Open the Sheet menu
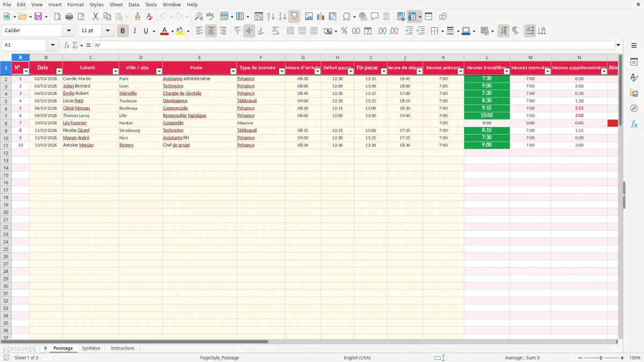This screenshot has width=644, height=362. click(116, 4)
